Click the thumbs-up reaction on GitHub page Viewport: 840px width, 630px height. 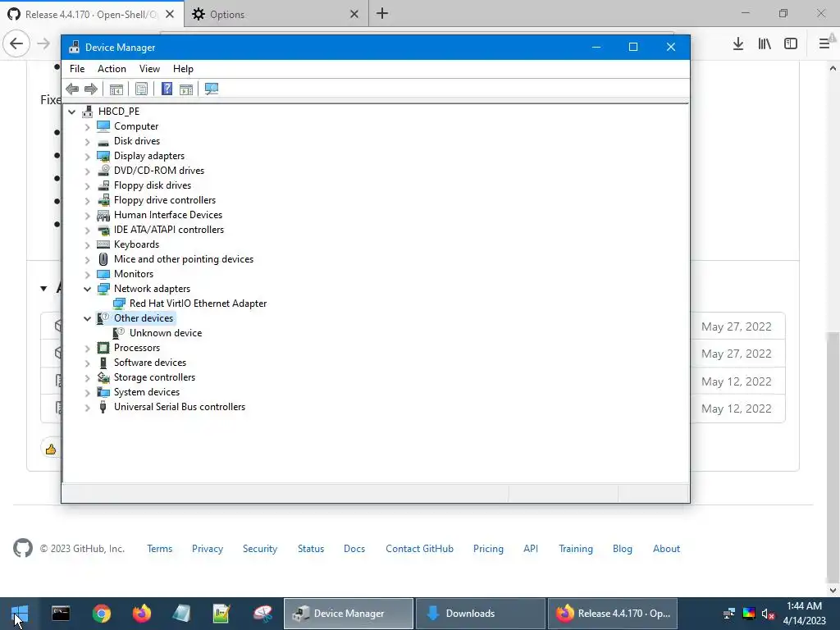(51, 449)
